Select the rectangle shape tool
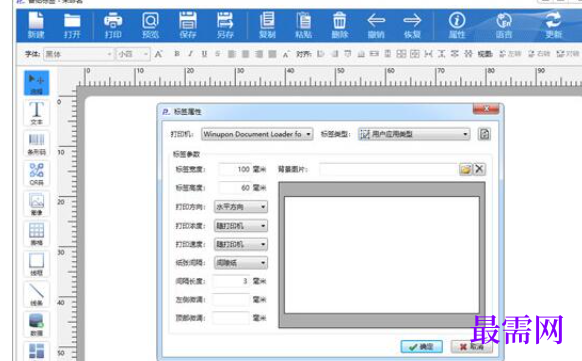The height and width of the screenshot is (361, 582). click(36, 264)
